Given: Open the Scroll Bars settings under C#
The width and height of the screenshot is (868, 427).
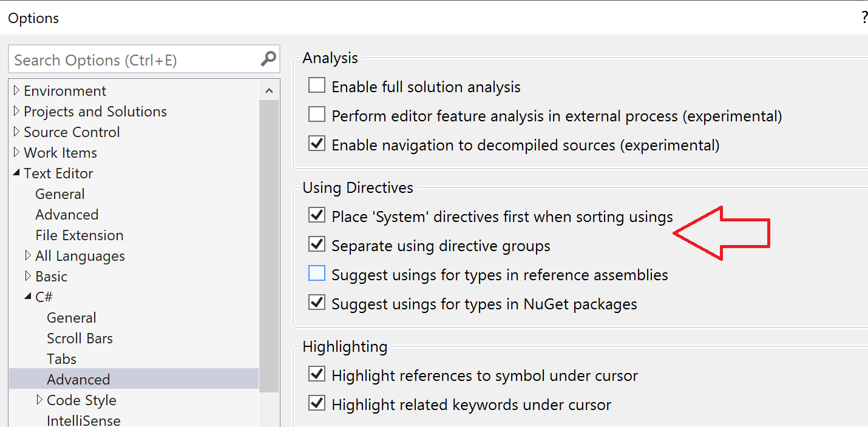Looking at the screenshot, I should click(x=80, y=338).
